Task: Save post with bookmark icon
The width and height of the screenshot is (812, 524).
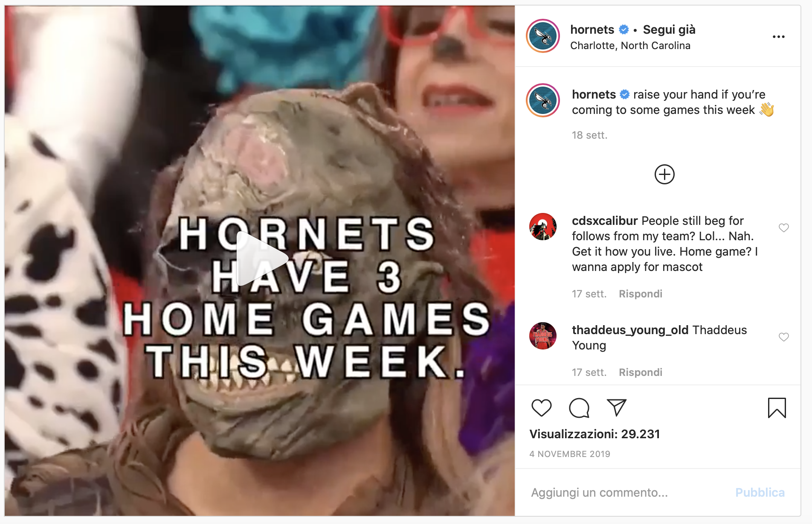Action: [777, 408]
